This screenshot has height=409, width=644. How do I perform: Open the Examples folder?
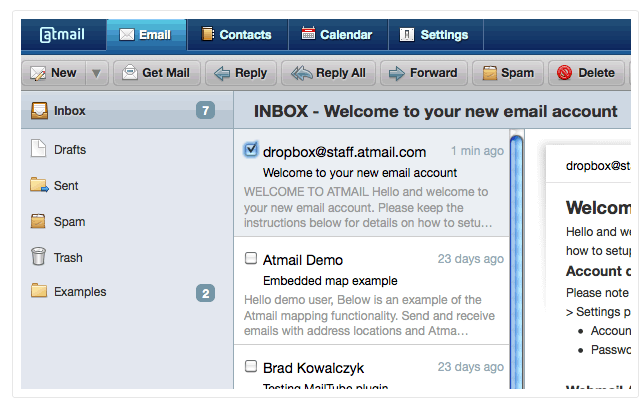click(127, 292)
